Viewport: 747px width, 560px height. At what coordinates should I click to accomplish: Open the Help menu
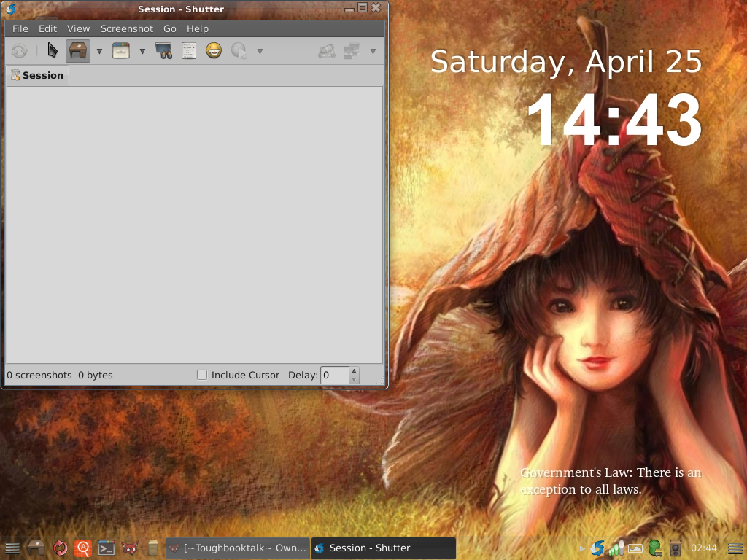(x=197, y=28)
